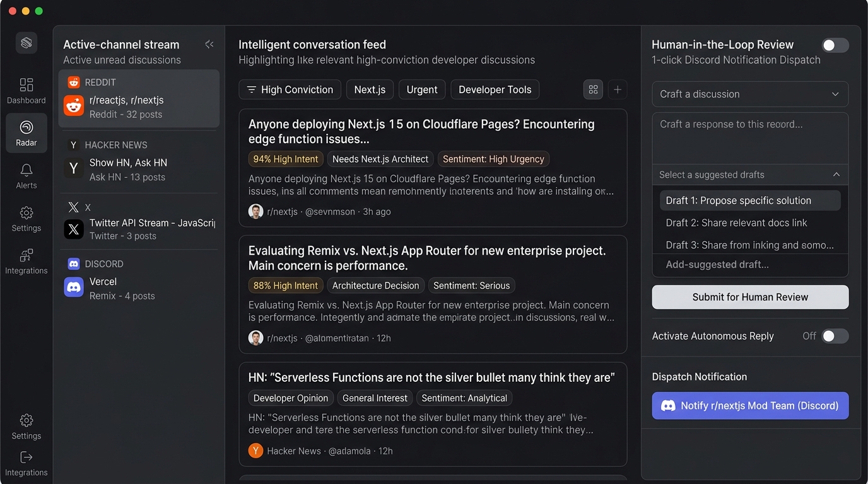Open the Dashboard view
This screenshot has height=484, width=868.
tap(26, 91)
